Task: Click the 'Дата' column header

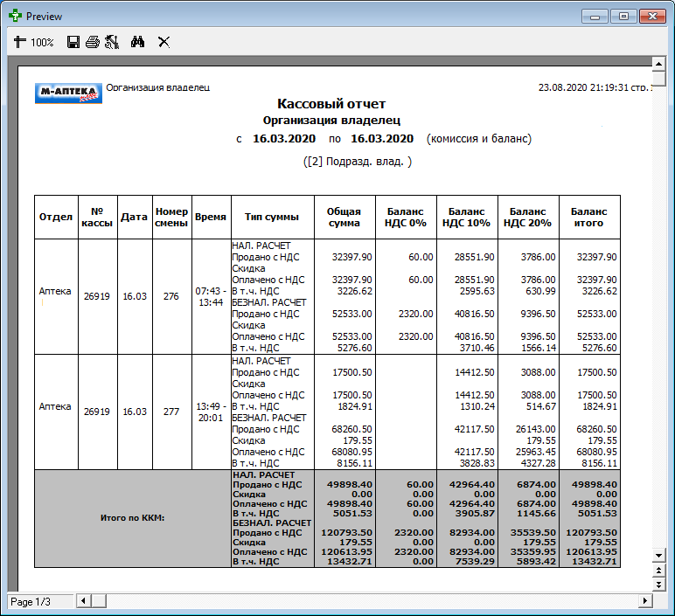Action: pos(135,217)
